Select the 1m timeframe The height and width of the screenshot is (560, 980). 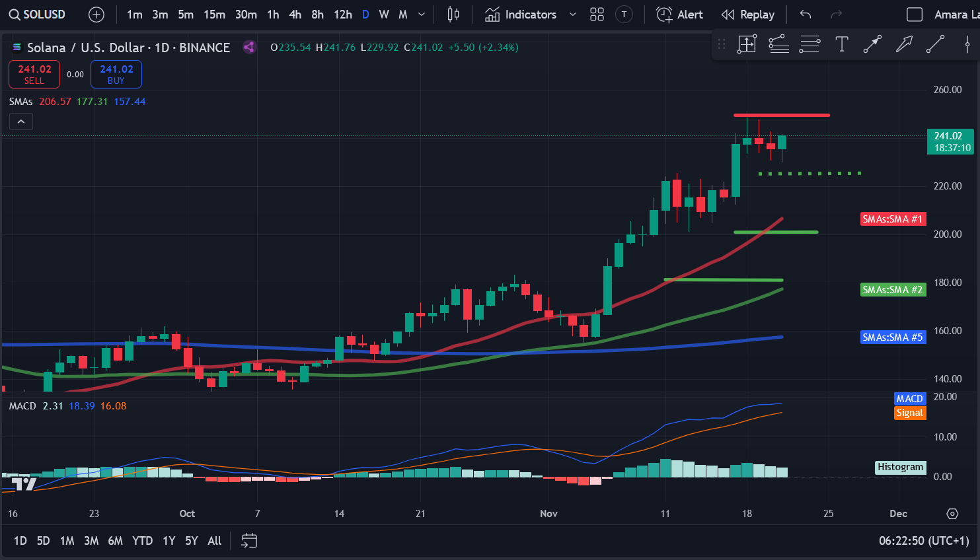click(x=134, y=15)
